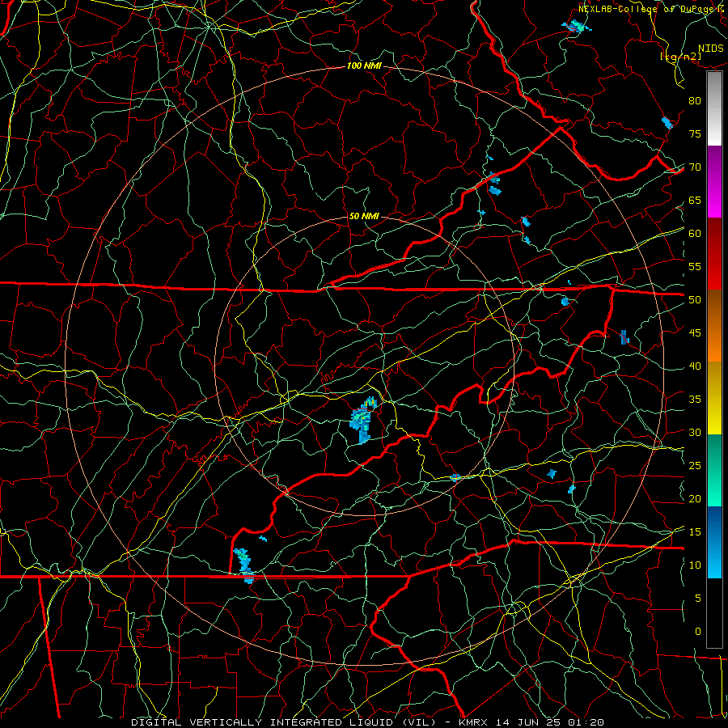
Task: Click the 80 value on the VIL scale
Action: (695, 101)
